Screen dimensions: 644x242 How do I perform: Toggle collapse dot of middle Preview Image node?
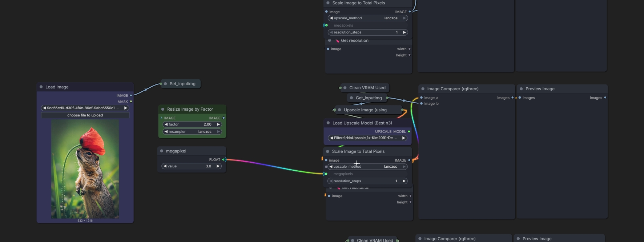(521, 89)
